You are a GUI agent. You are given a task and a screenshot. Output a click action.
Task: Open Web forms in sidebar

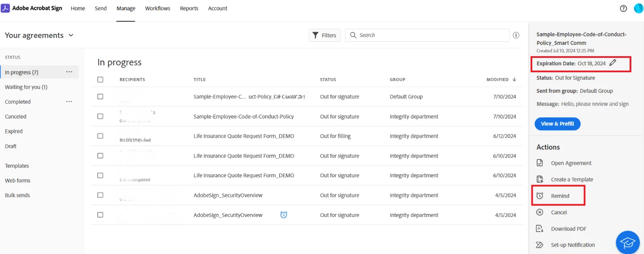click(x=17, y=180)
